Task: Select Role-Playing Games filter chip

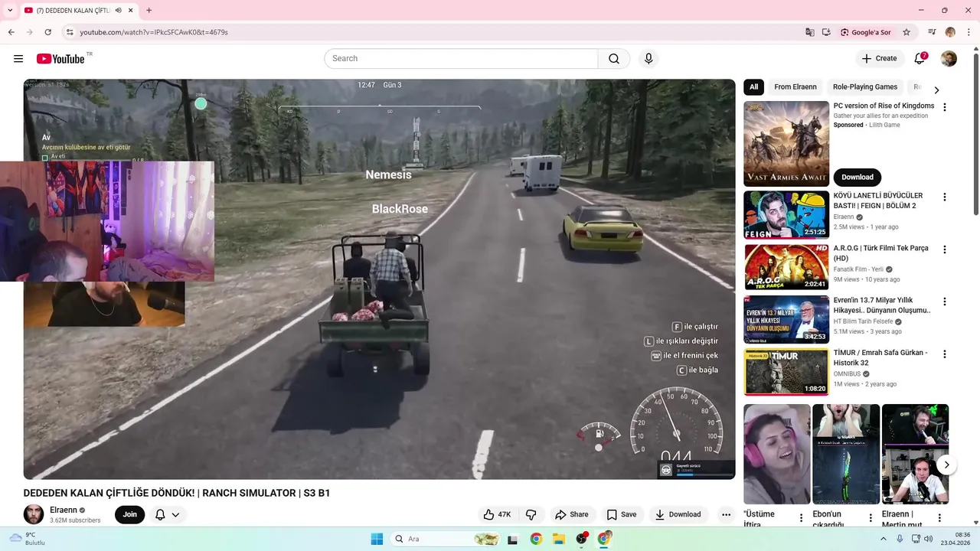Action: pyautogui.click(x=865, y=87)
